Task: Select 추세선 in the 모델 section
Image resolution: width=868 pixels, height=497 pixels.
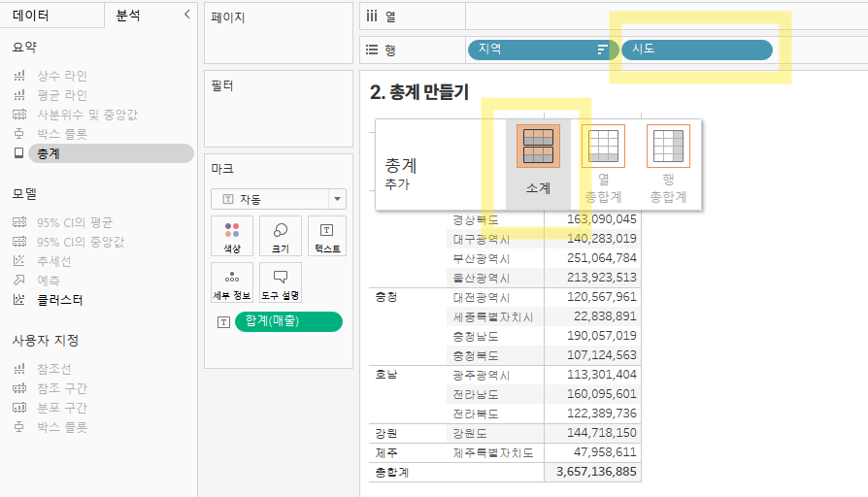Action: pos(53,261)
